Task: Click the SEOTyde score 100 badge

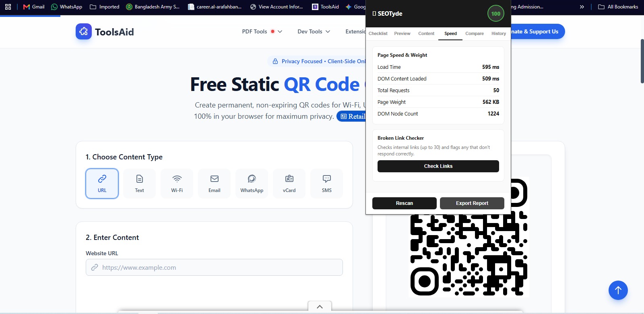Action: point(495,13)
